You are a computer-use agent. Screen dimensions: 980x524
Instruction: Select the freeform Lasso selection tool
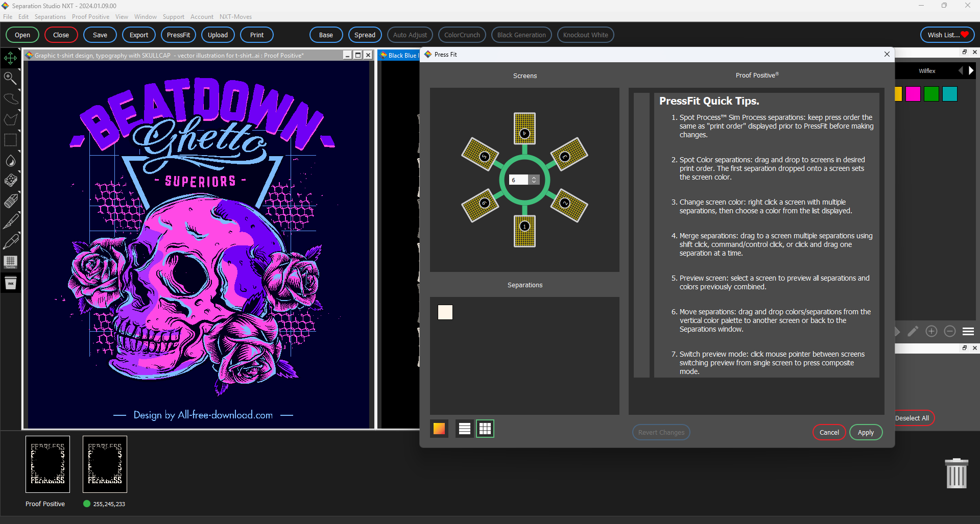point(10,99)
